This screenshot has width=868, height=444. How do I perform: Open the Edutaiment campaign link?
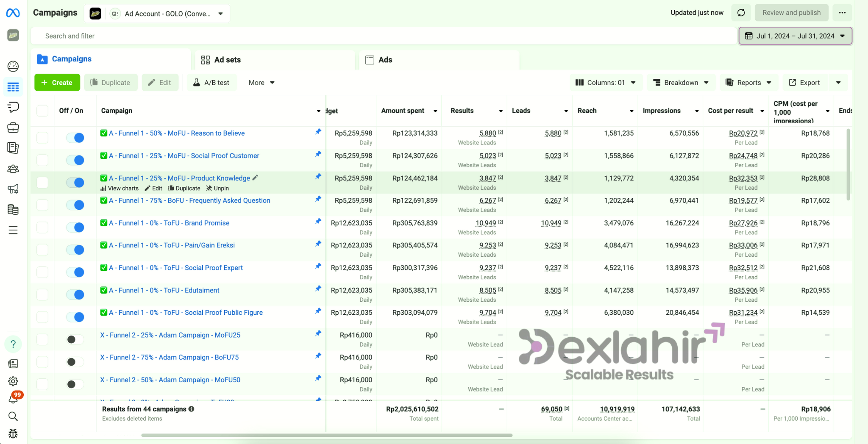(x=164, y=290)
